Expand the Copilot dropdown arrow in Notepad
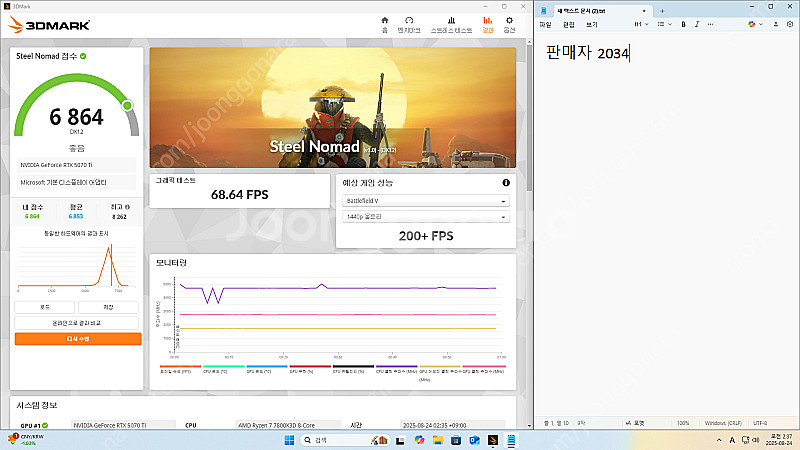Screen dimensions: 800x450 pyautogui.click(x=760, y=24)
